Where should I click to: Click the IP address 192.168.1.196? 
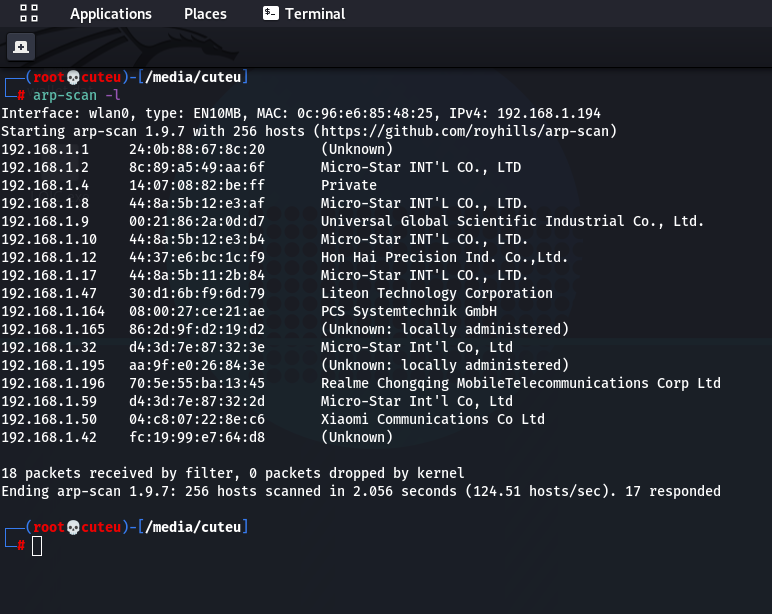coord(53,384)
